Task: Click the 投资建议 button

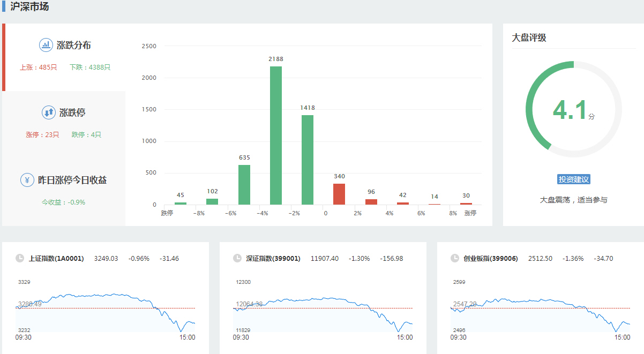Action: point(573,179)
